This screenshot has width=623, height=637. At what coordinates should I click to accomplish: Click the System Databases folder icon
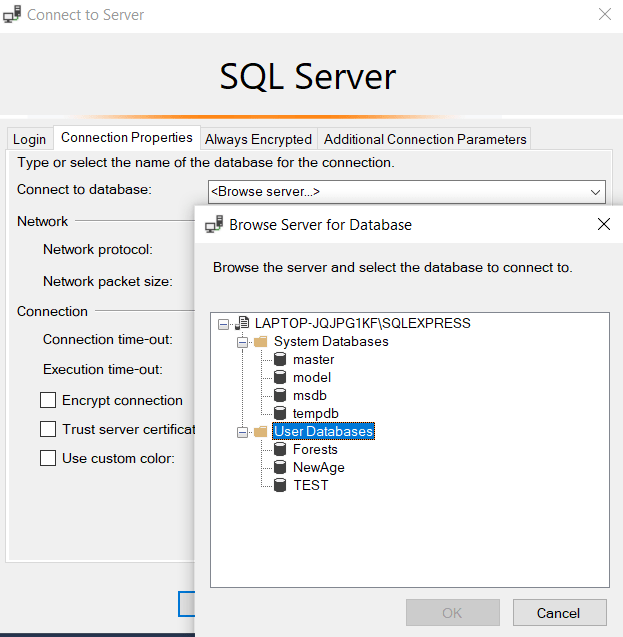point(261,342)
